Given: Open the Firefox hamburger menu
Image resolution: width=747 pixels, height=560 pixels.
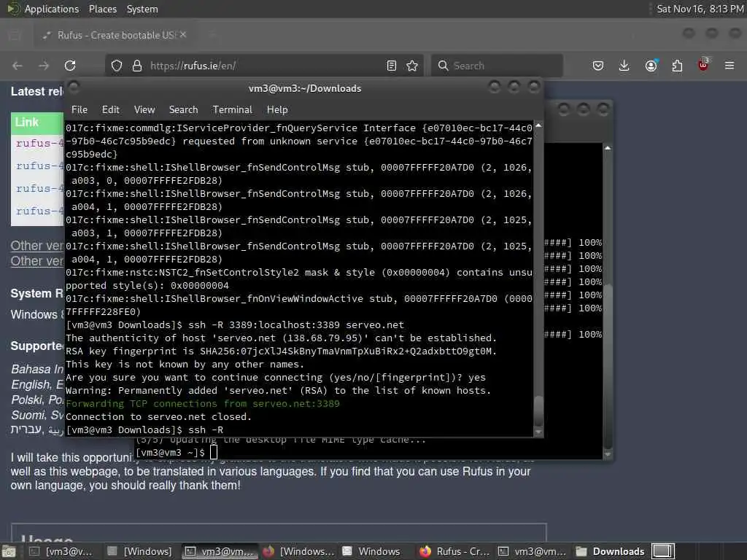Looking at the screenshot, I should [729, 66].
